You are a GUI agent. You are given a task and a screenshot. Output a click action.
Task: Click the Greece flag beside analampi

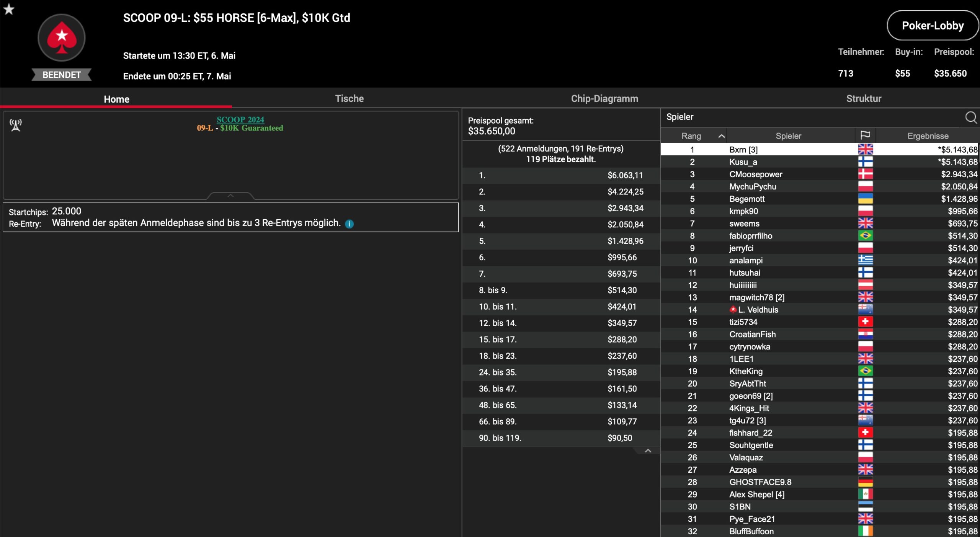(865, 260)
